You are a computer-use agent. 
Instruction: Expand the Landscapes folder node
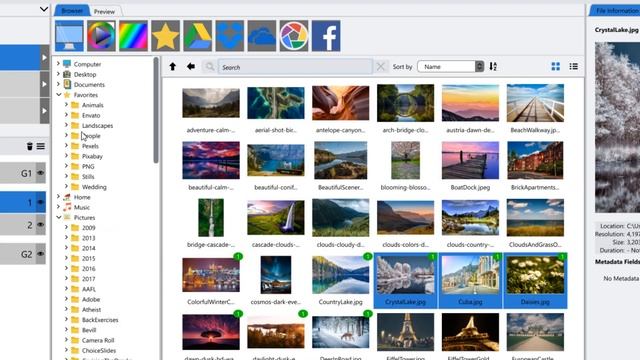[67, 125]
